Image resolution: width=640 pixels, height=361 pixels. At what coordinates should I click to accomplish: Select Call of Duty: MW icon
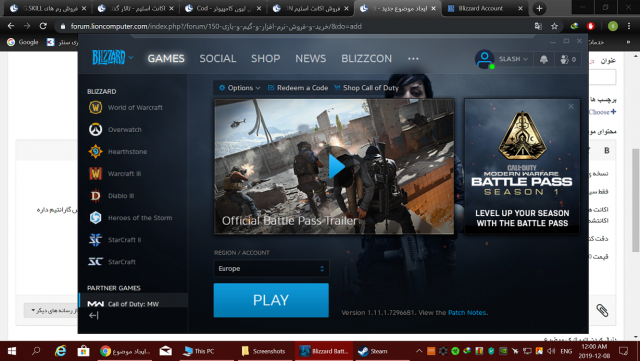(96, 304)
